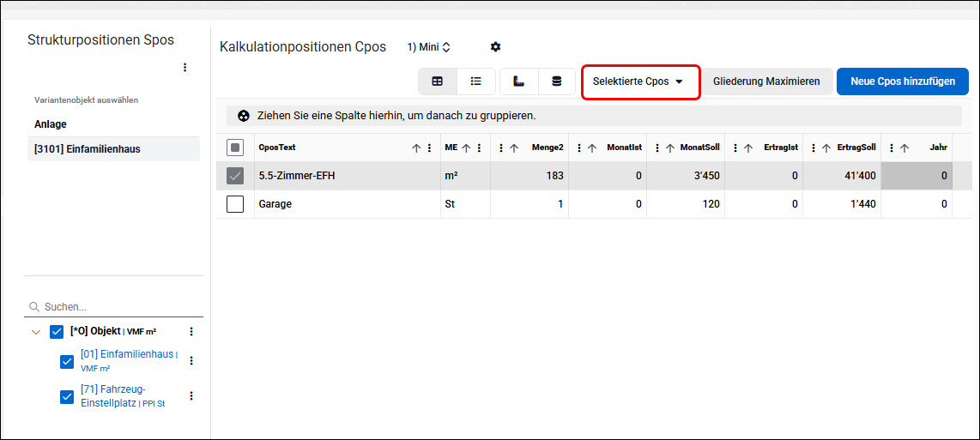Switch to the list view icon
The width and height of the screenshot is (980, 440).
click(x=476, y=81)
